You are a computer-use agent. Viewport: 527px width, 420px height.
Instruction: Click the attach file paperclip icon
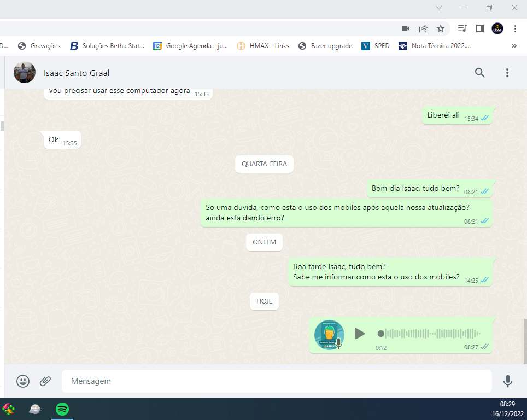point(45,381)
